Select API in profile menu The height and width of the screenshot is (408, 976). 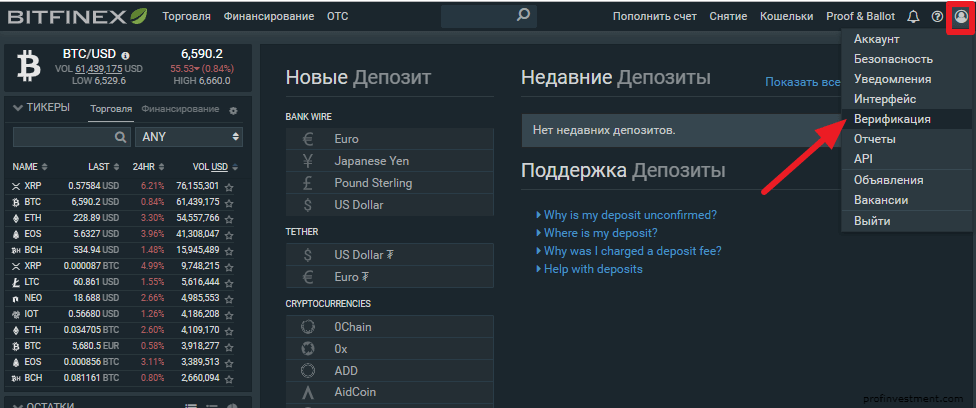[x=906, y=159]
